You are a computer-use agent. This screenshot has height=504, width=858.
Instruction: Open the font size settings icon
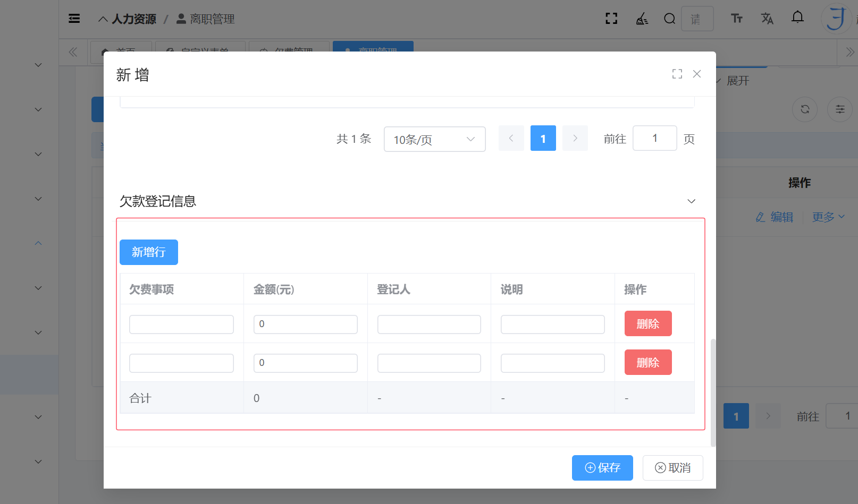(x=736, y=19)
